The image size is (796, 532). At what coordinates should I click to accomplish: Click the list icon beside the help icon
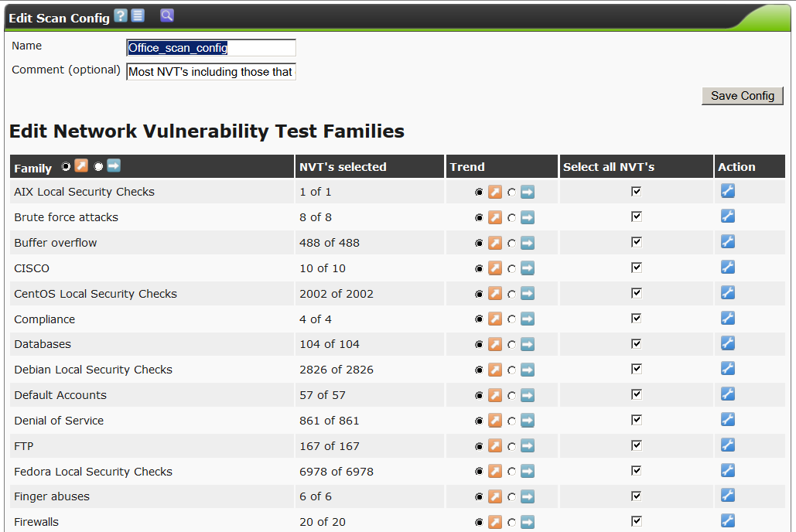coord(138,15)
